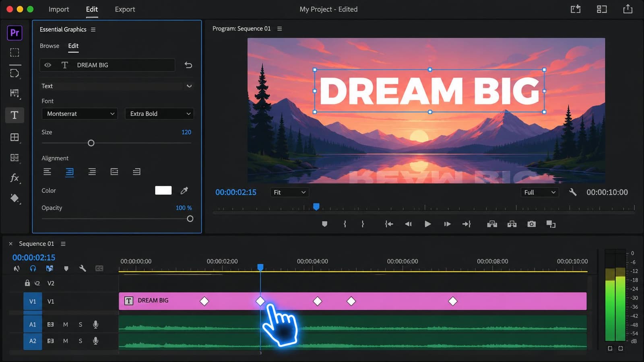Screen dimensions: 644x362
Task: Open the Sequence 01 timeline panel menu
Action: coord(63,244)
